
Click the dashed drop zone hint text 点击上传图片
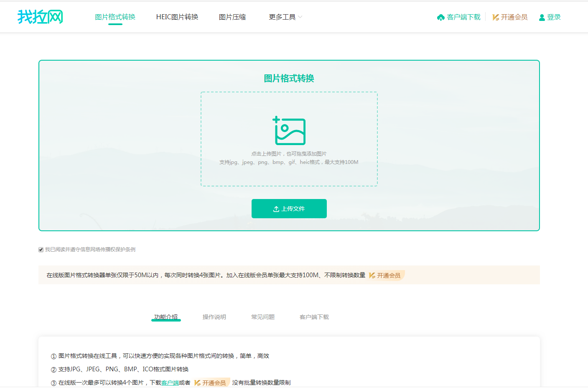[289, 154]
